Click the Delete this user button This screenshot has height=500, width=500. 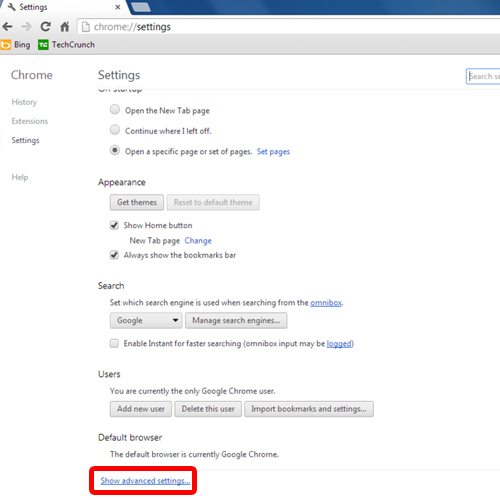pos(208,409)
